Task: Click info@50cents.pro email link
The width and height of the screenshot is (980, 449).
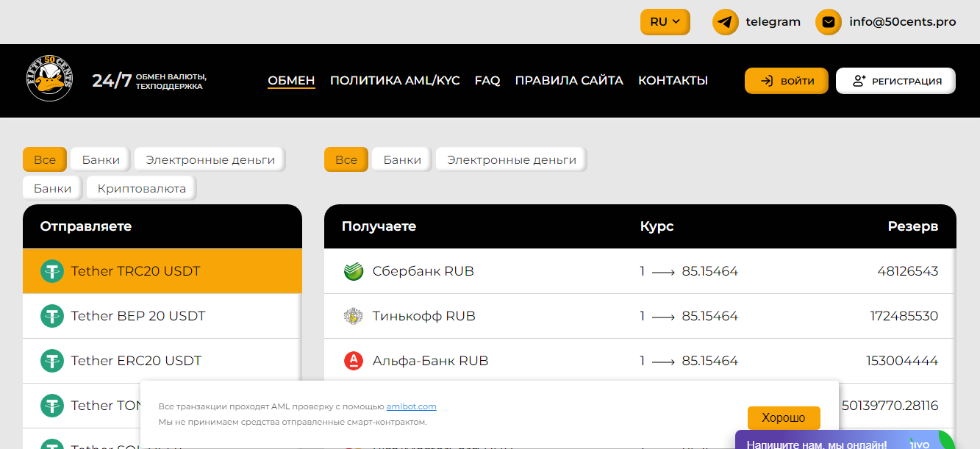Action: tap(903, 22)
